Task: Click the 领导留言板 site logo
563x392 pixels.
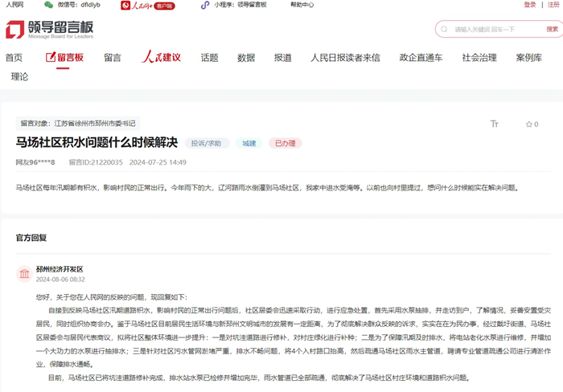Action: click(x=50, y=30)
